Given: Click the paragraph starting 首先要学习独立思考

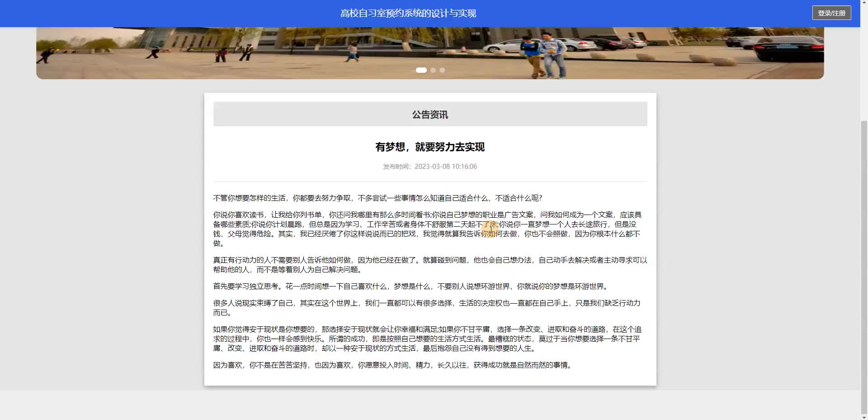Looking at the screenshot, I should click(x=412, y=286).
